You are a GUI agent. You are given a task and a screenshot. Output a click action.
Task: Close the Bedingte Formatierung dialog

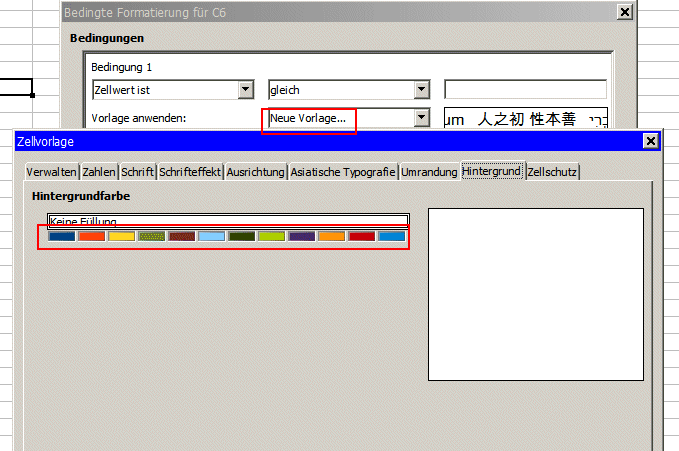625,12
